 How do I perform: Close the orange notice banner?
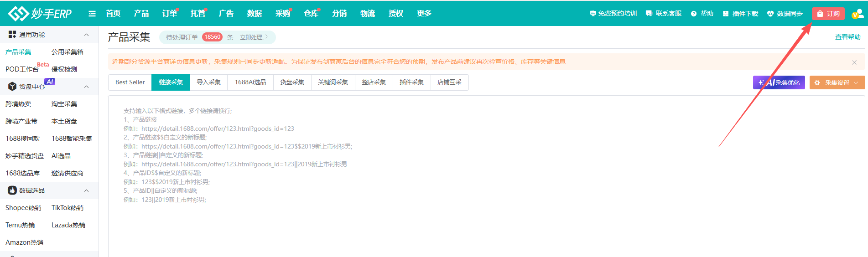pos(854,62)
